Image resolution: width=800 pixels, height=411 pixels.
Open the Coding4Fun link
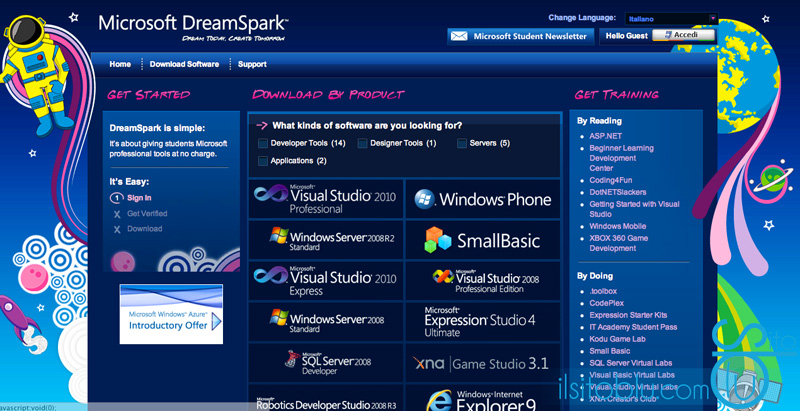[611, 180]
